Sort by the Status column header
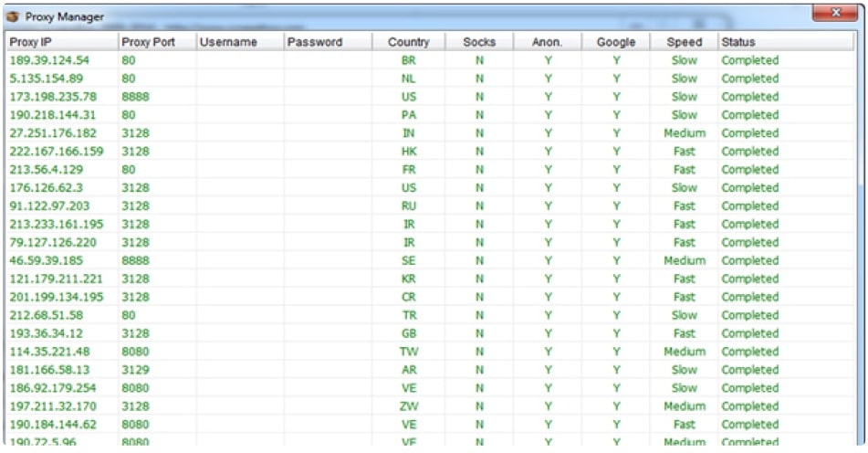The height and width of the screenshot is (453, 868). 786,41
